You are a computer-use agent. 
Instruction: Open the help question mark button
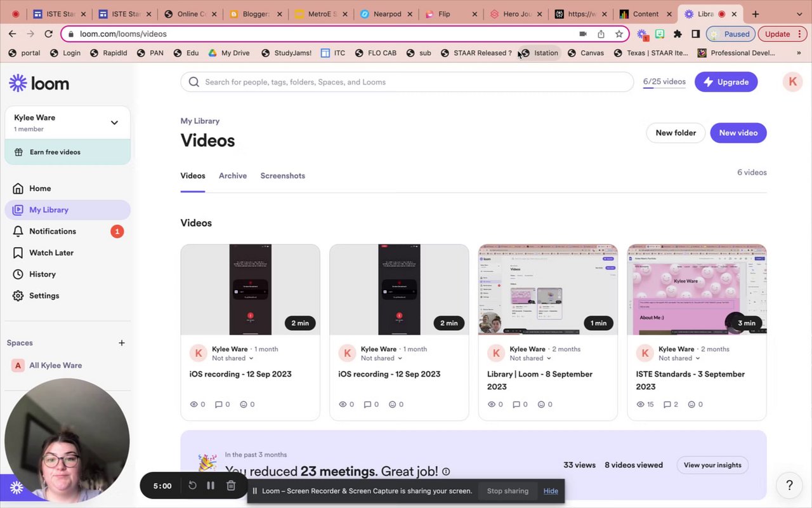789,485
